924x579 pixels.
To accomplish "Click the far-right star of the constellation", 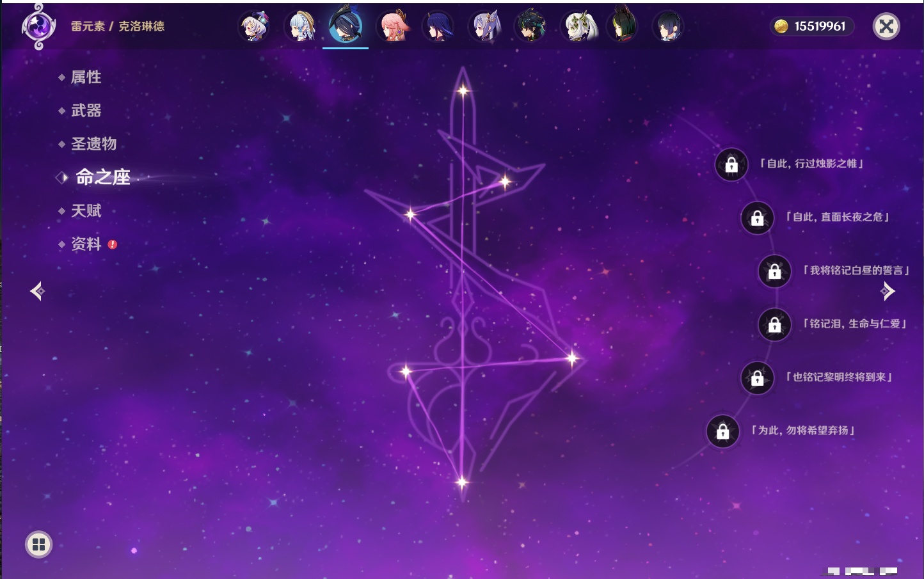I will [x=572, y=358].
